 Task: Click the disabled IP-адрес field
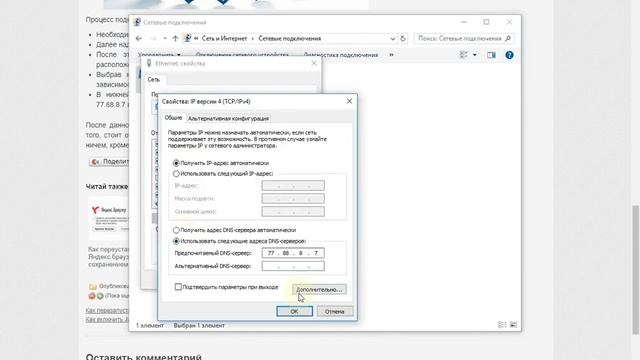(293, 186)
